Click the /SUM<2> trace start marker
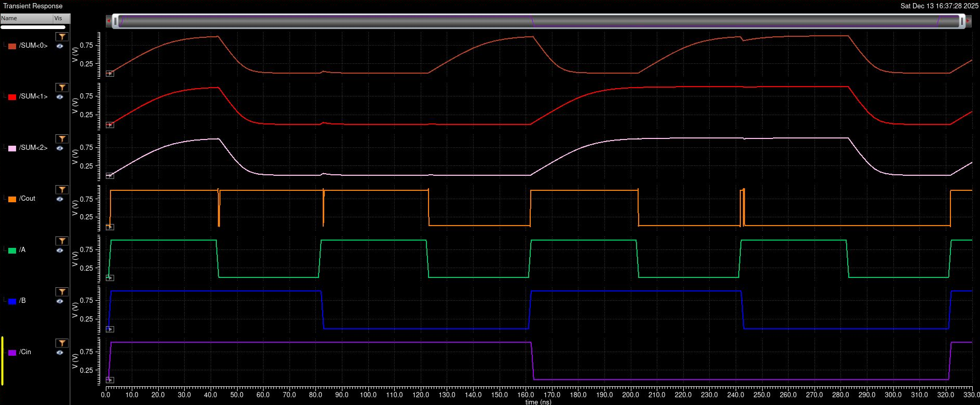Viewport: 980px width, 405px height. [109, 176]
